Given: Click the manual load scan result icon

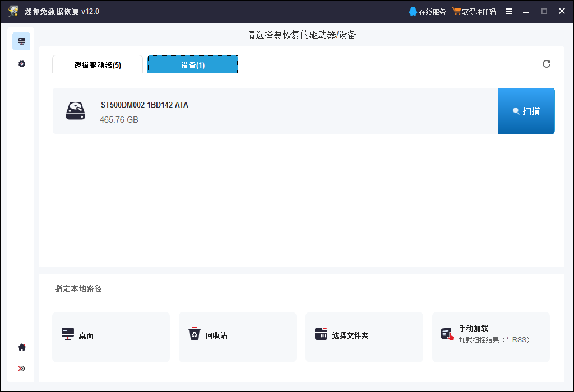Looking at the screenshot, I should tap(447, 334).
